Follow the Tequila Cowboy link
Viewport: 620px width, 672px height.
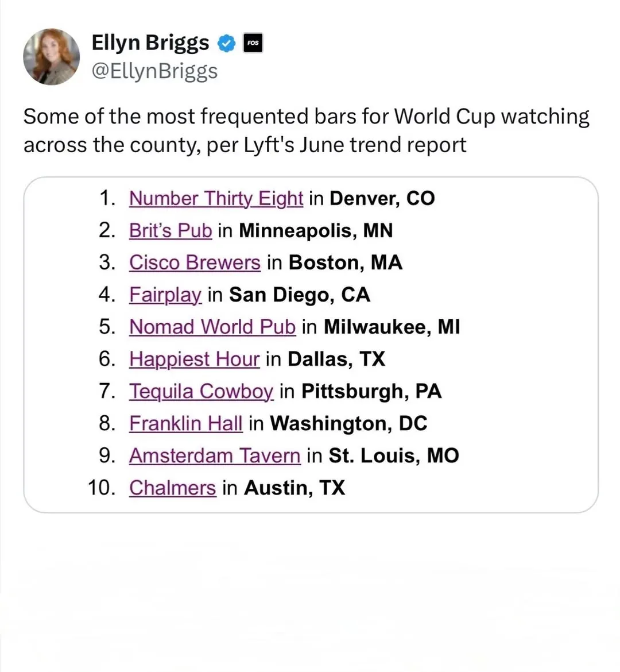pyautogui.click(x=201, y=391)
